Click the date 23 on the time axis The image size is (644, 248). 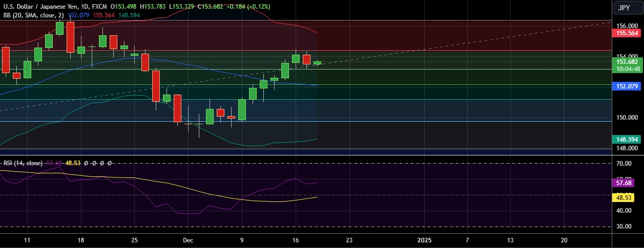(349, 240)
